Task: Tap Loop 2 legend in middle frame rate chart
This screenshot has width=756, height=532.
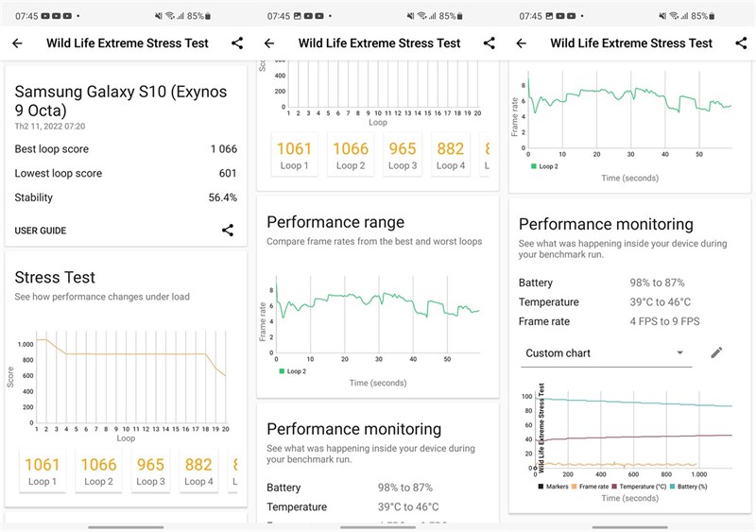Action: coord(293,371)
